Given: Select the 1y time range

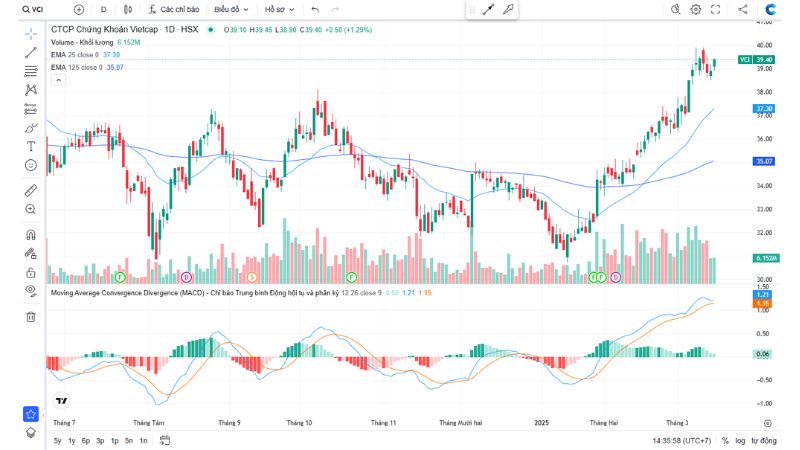Looking at the screenshot, I should (x=72, y=440).
